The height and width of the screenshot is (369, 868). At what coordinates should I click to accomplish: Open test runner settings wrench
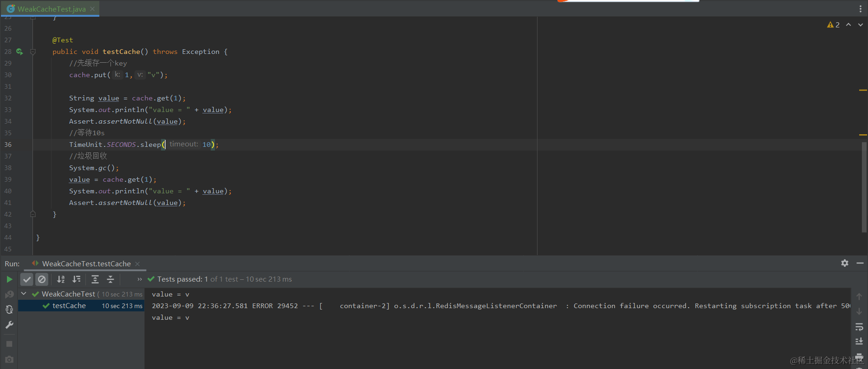tap(9, 325)
